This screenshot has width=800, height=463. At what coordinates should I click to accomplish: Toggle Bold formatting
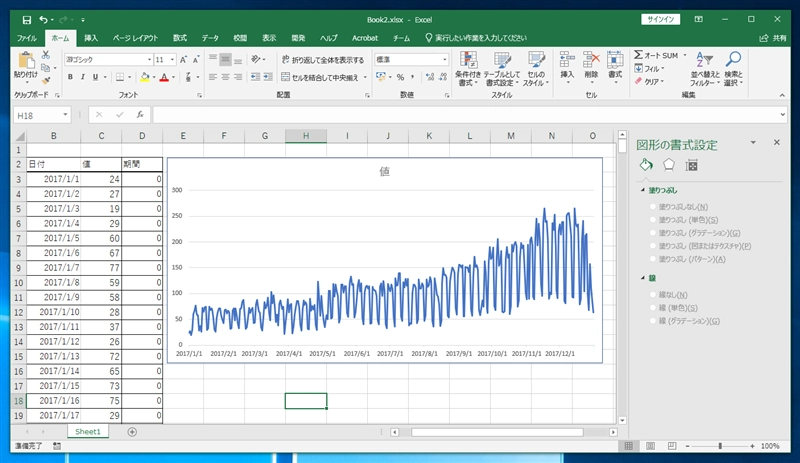(70, 77)
